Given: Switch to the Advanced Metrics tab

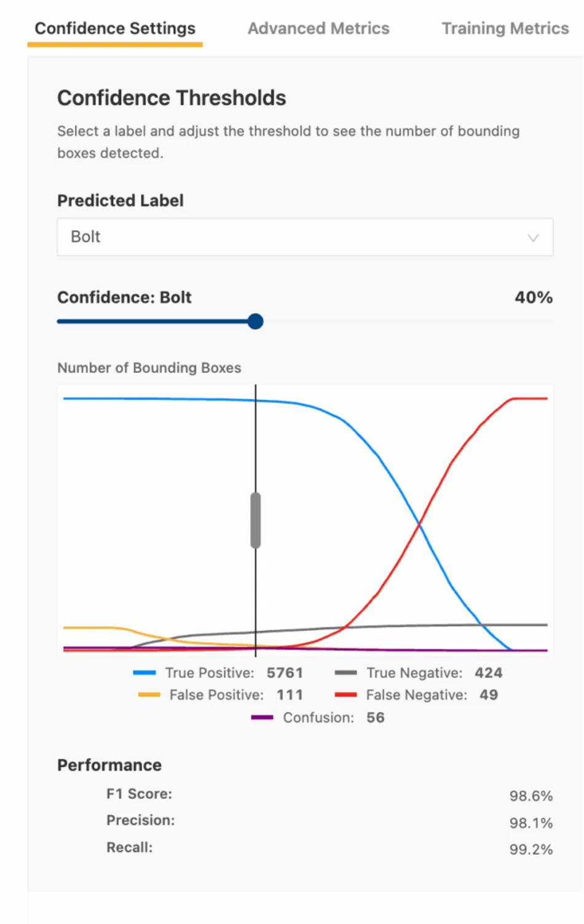Looking at the screenshot, I should click(318, 28).
